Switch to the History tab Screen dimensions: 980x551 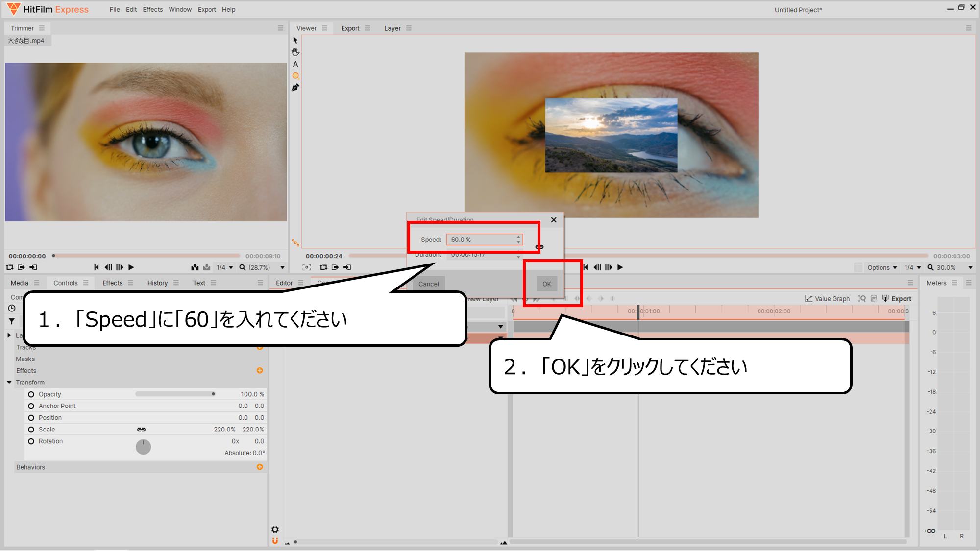(x=157, y=283)
